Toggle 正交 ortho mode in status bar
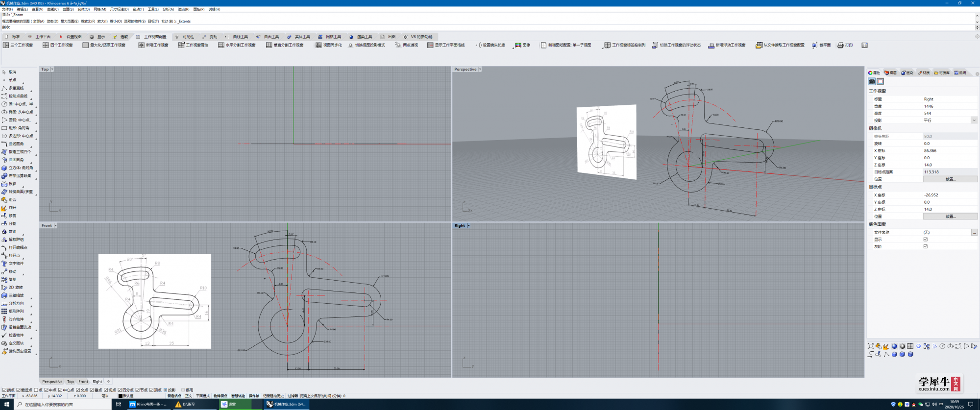The width and height of the screenshot is (980, 410). coord(189,396)
